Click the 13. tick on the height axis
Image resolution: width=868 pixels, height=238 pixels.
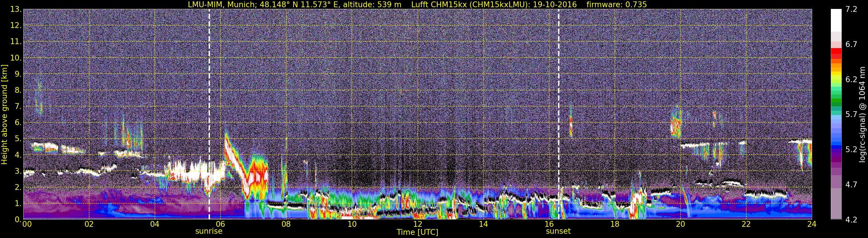(16, 10)
